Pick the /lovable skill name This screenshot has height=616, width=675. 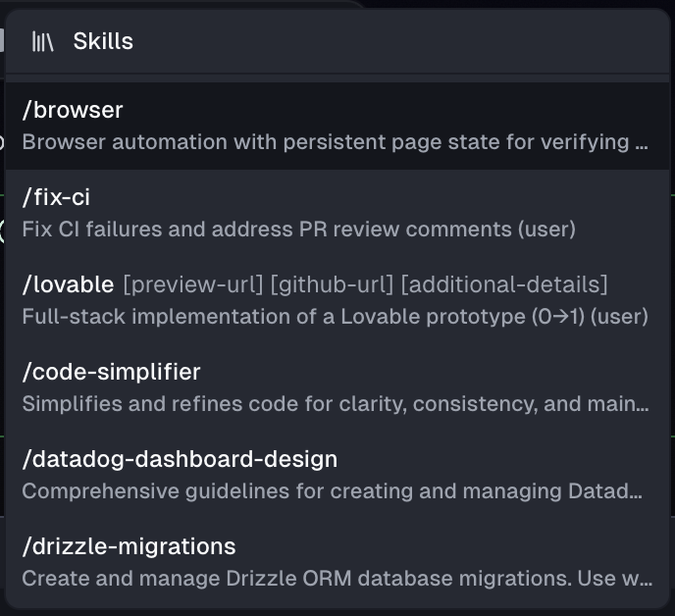pyautogui.click(x=68, y=284)
